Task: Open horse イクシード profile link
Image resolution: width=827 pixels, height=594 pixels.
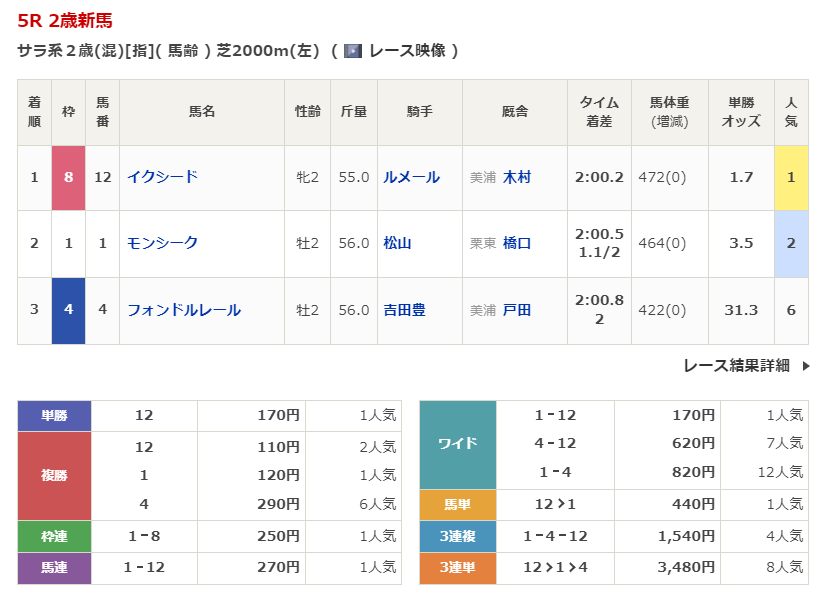Action: (x=162, y=177)
